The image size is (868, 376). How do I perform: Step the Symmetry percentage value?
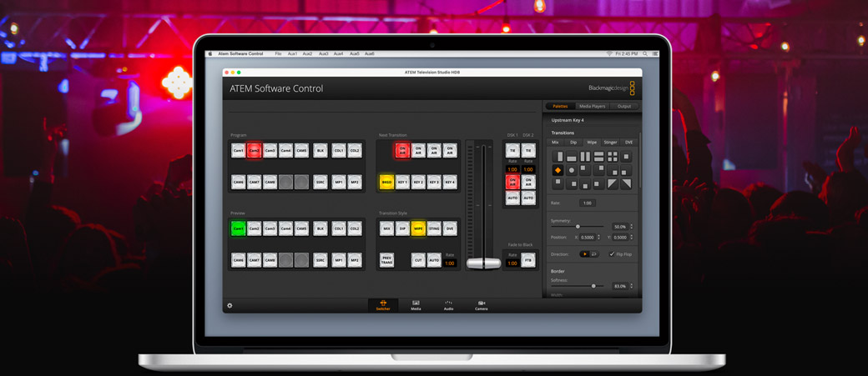[x=631, y=227]
